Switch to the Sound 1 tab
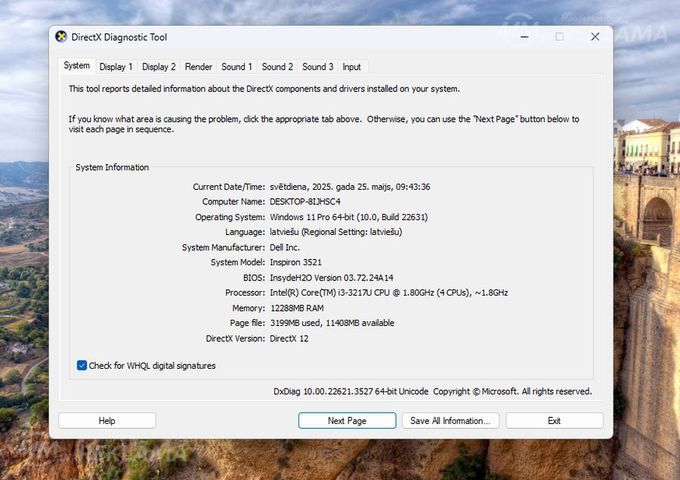 [237, 67]
